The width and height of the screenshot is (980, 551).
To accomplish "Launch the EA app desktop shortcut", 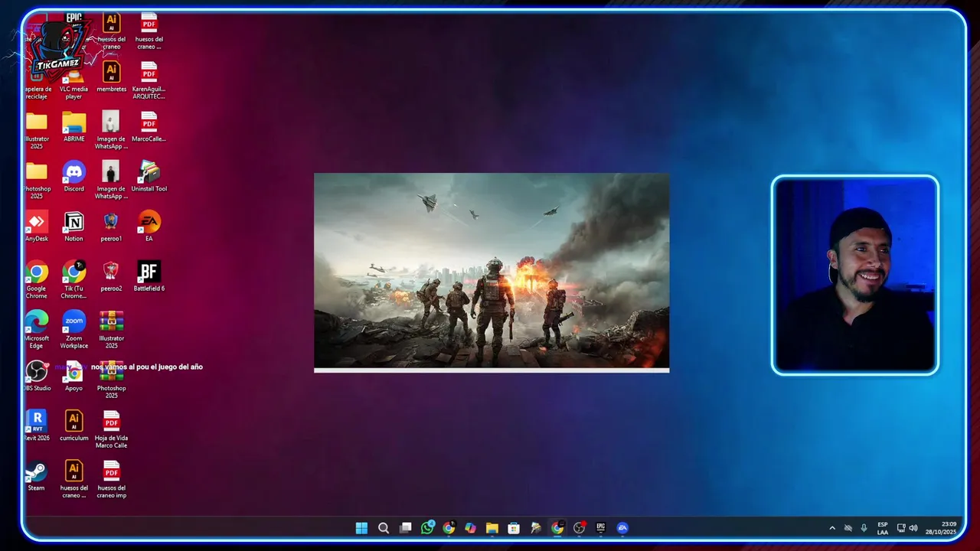I will [149, 227].
